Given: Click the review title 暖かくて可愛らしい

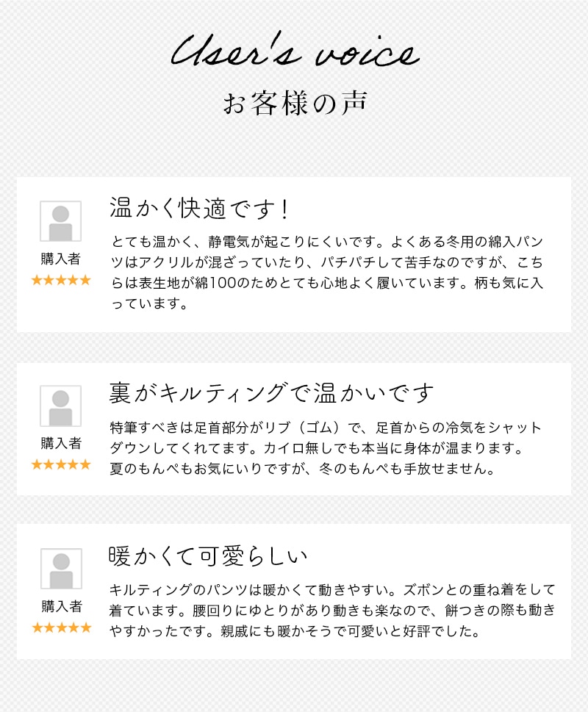Looking at the screenshot, I should click(207, 556).
